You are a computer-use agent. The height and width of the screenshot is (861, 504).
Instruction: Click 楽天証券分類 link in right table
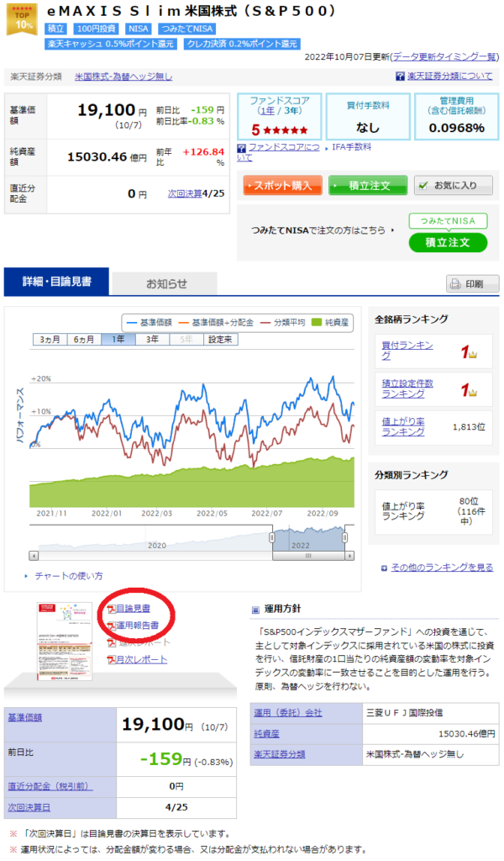click(x=279, y=754)
